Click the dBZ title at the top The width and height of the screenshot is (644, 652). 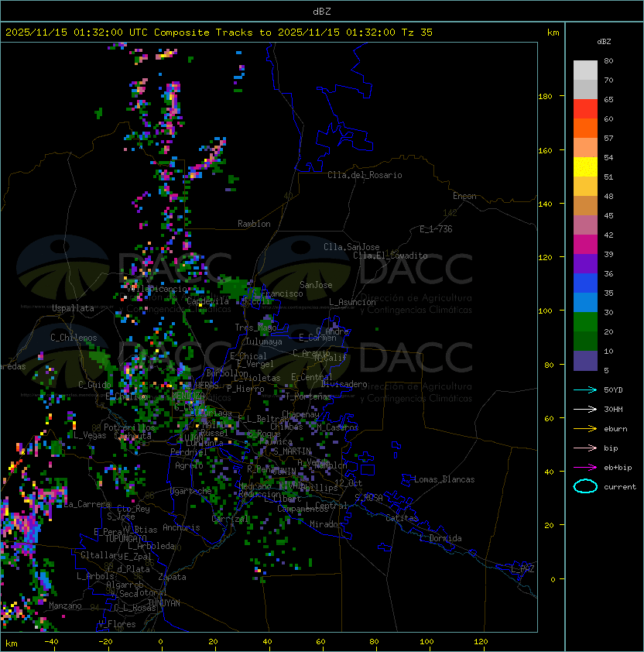pyautogui.click(x=322, y=11)
